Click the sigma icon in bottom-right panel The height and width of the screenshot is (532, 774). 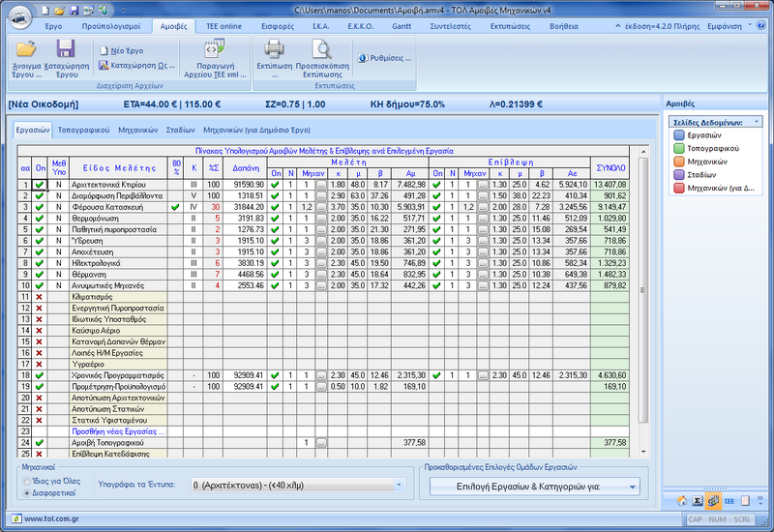pyautogui.click(x=697, y=500)
